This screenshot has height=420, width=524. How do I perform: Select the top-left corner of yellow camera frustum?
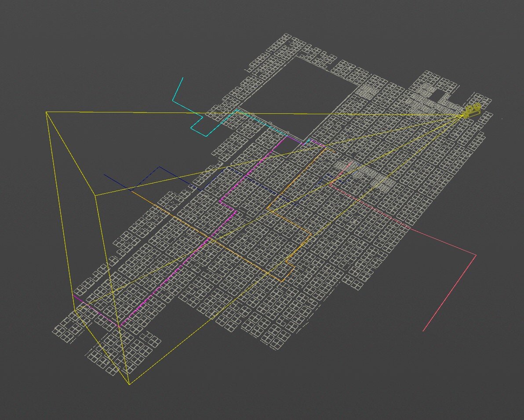[46, 112]
